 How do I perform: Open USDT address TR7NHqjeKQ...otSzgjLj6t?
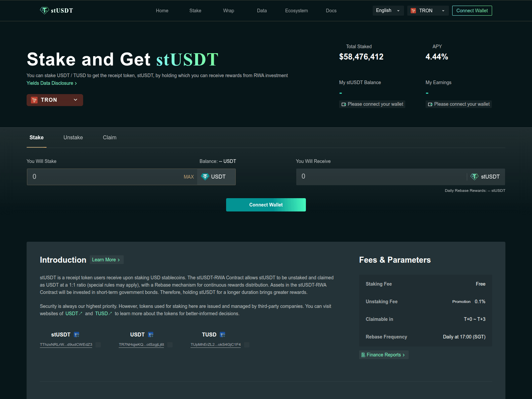(141, 345)
